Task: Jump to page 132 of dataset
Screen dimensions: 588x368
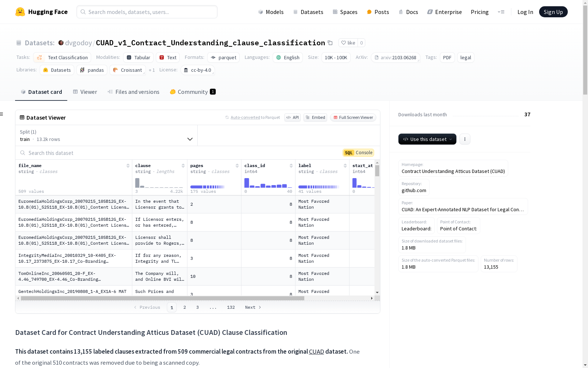Action: click(231, 307)
